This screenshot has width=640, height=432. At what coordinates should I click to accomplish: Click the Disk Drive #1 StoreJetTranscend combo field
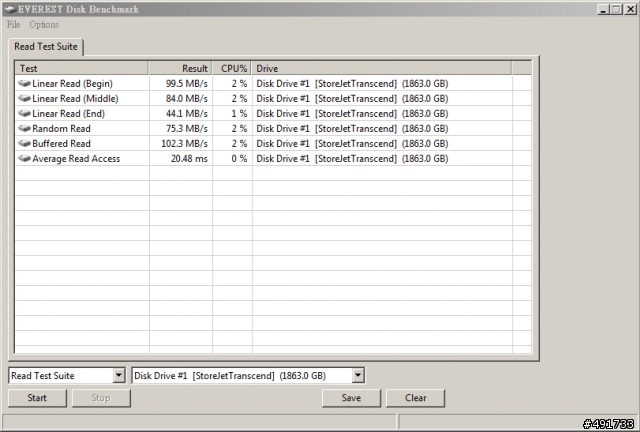(248, 375)
